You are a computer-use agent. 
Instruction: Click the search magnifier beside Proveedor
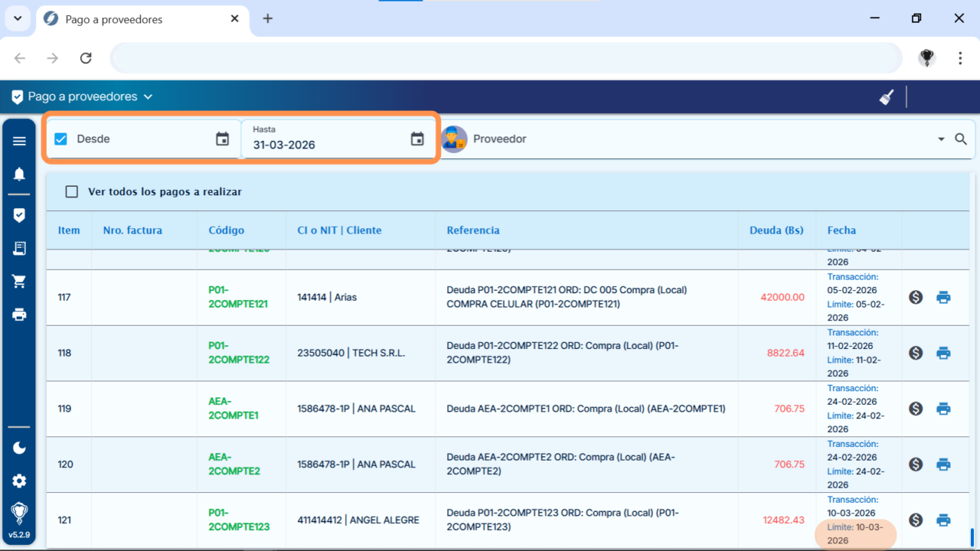tap(961, 139)
